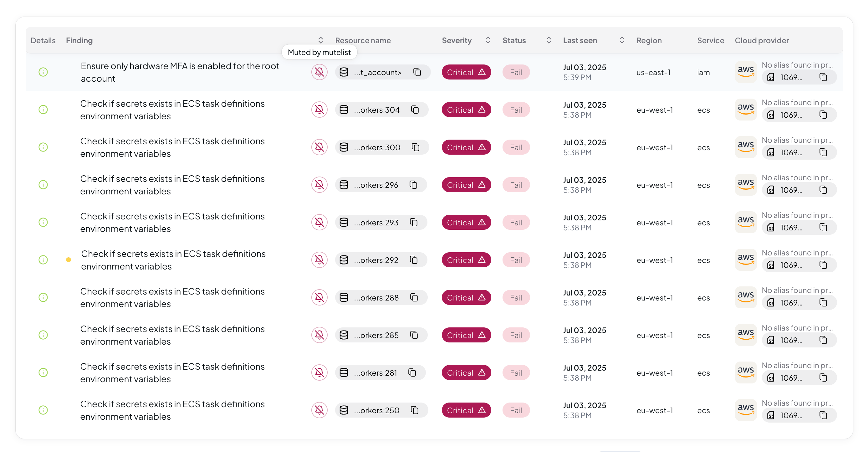Copy resource name ...orkers:296
868x452 pixels.
[413, 185]
